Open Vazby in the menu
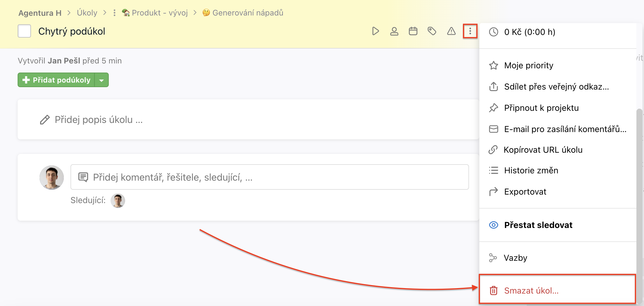644x306 pixels. pos(557,258)
